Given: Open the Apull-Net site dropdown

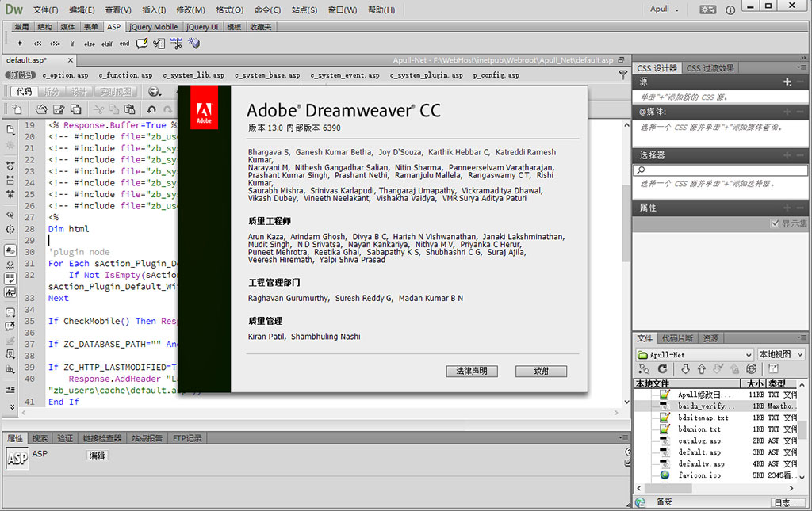Looking at the screenshot, I should (x=695, y=354).
